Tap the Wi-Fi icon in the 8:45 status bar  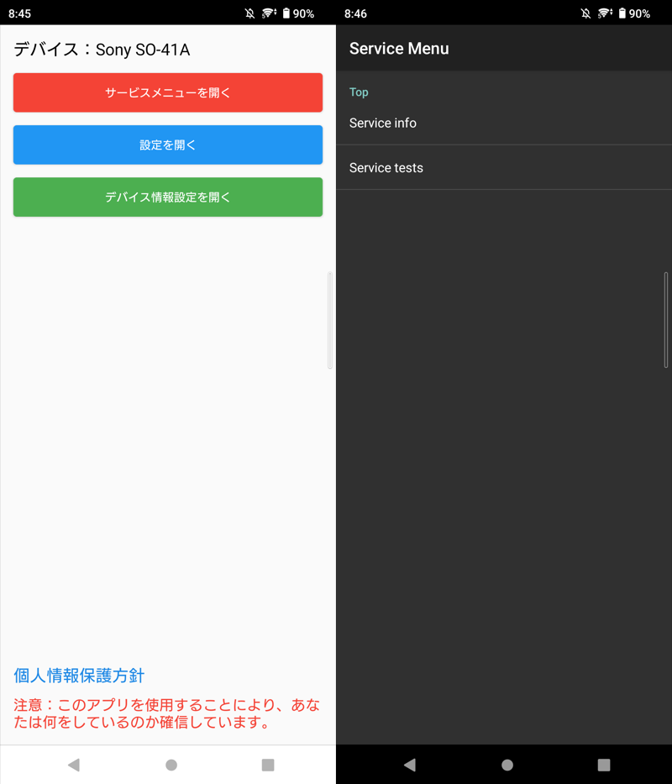pos(269,13)
